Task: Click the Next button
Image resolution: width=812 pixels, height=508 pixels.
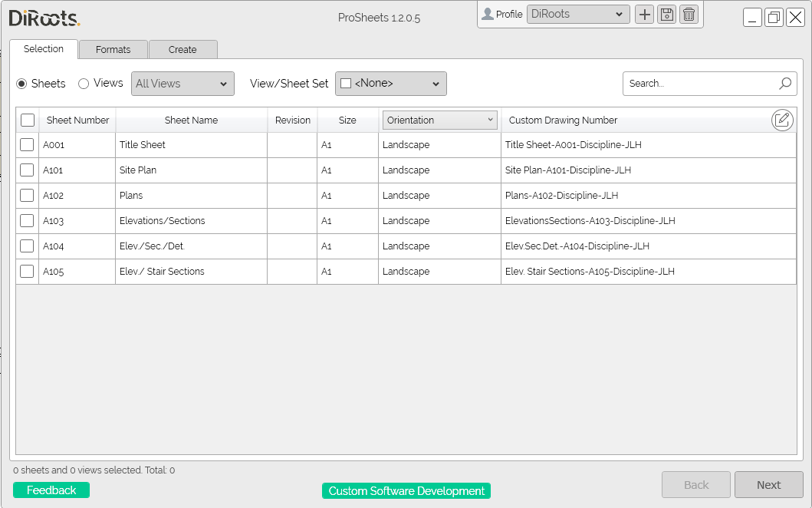Action: tap(769, 484)
